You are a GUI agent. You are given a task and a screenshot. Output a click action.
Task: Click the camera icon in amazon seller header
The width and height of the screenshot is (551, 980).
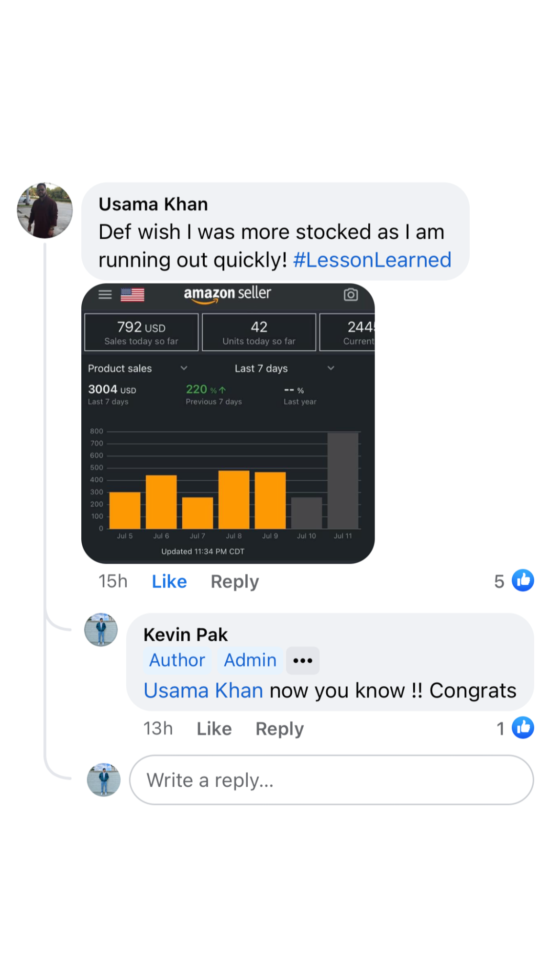pos(351,295)
